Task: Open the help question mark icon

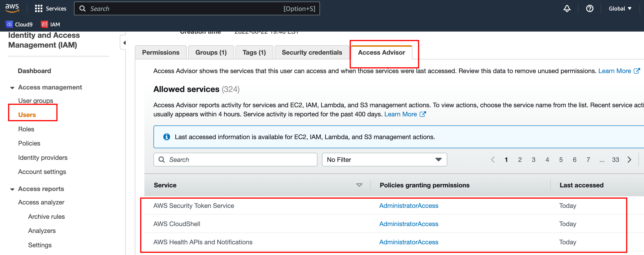Action: [x=590, y=8]
